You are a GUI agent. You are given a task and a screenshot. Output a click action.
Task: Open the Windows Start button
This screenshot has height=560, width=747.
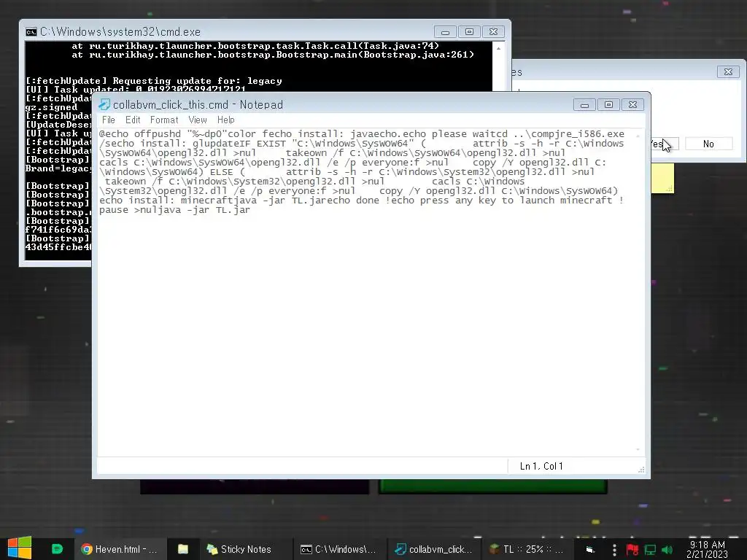point(20,548)
